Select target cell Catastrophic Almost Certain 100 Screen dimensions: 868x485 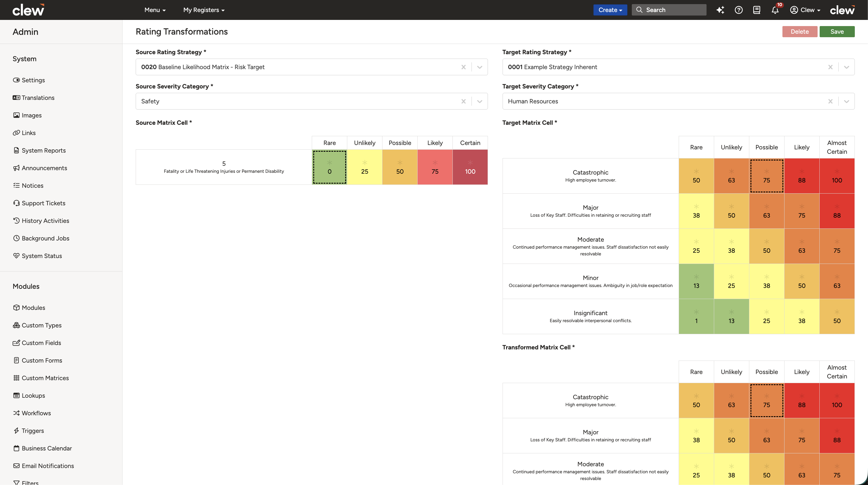[x=837, y=176]
